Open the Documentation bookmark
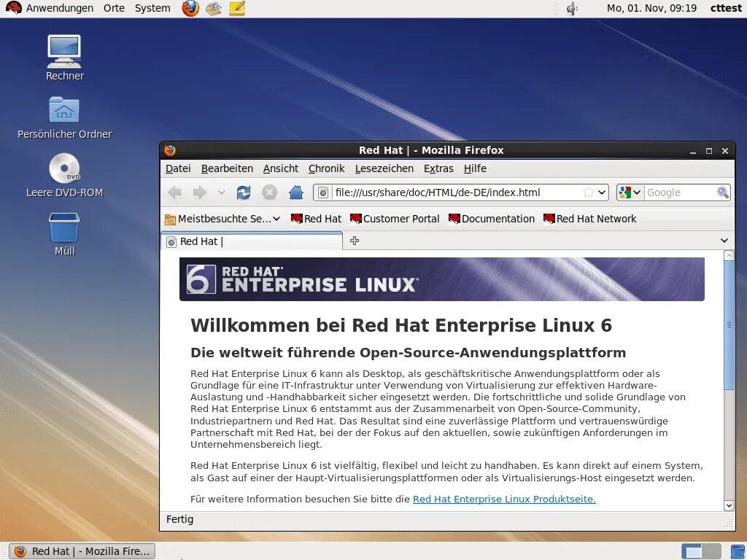The width and height of the screenshot is (747, 560). (x=492, y=219)
